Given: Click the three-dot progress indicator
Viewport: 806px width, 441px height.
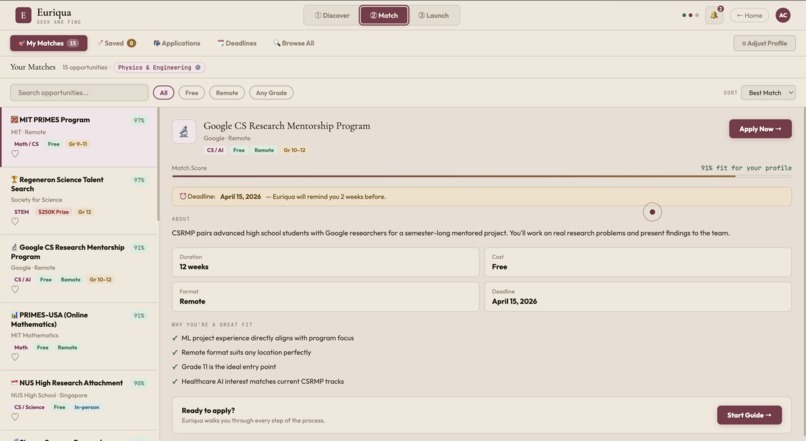Looking at the screenshot, I should (690, 15).
